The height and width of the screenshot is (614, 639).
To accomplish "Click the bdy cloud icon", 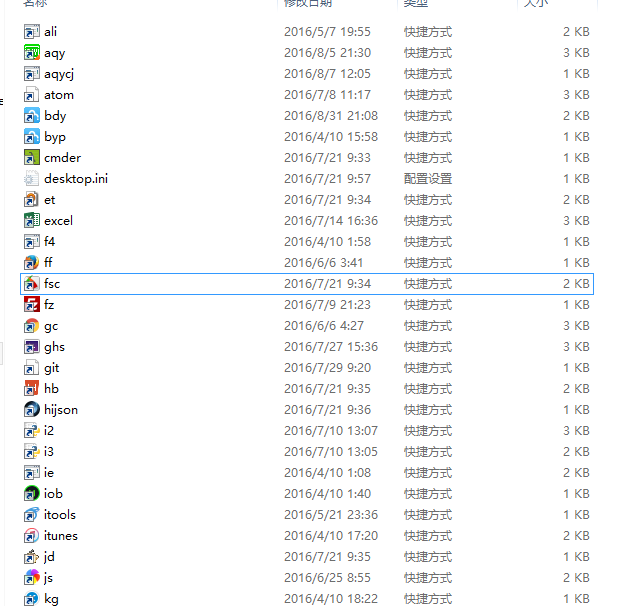I will (x=32, y=116).
